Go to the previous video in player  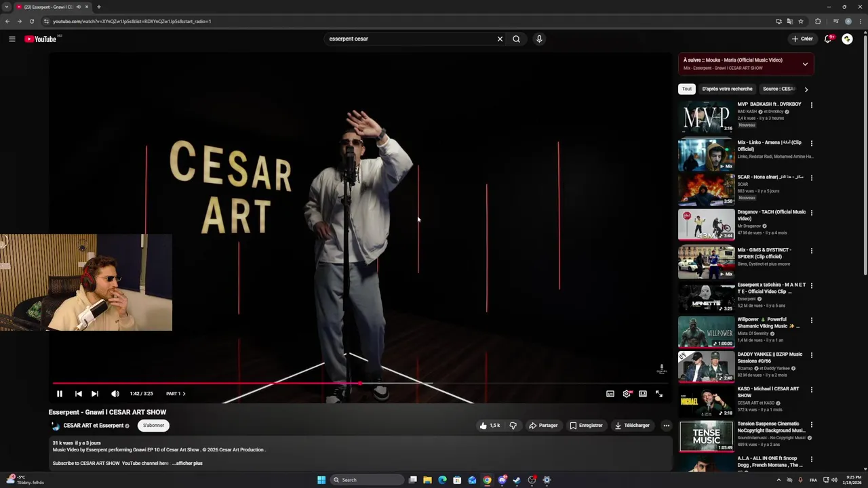coord(78,394)
